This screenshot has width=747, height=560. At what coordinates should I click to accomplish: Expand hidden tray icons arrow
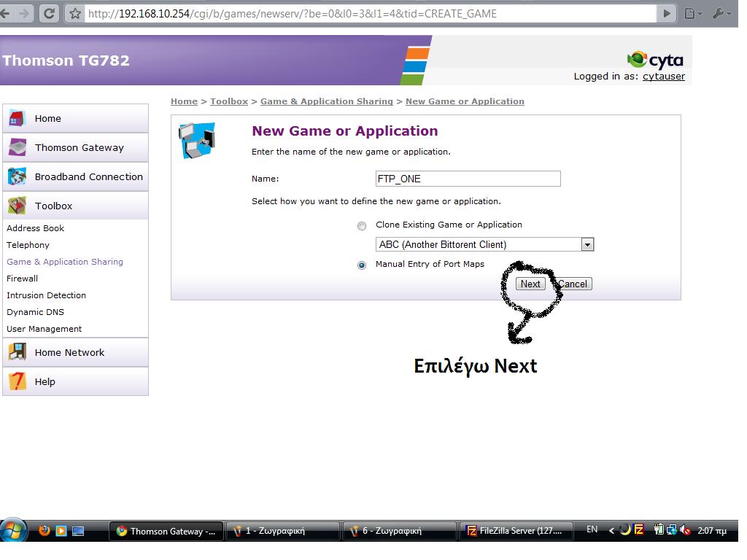pos(612,530)
